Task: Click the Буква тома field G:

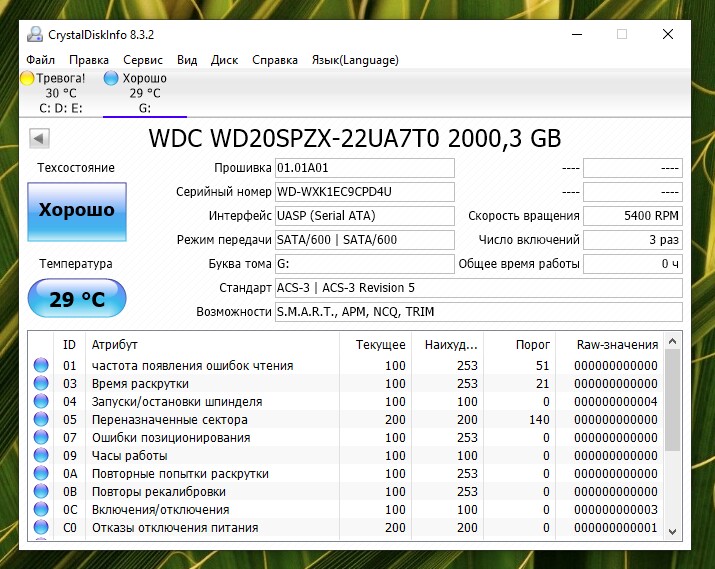Action: (x=365, y=264)
